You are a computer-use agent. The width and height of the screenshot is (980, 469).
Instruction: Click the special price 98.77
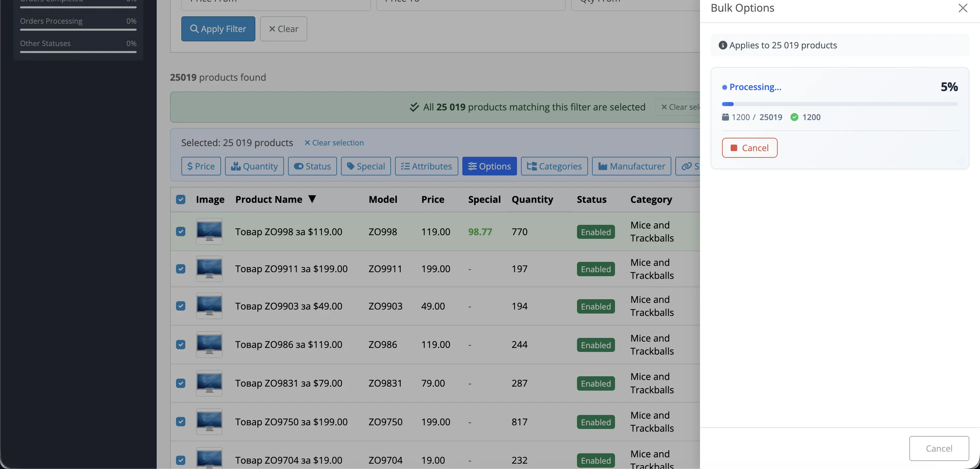(x=480, y=232)
